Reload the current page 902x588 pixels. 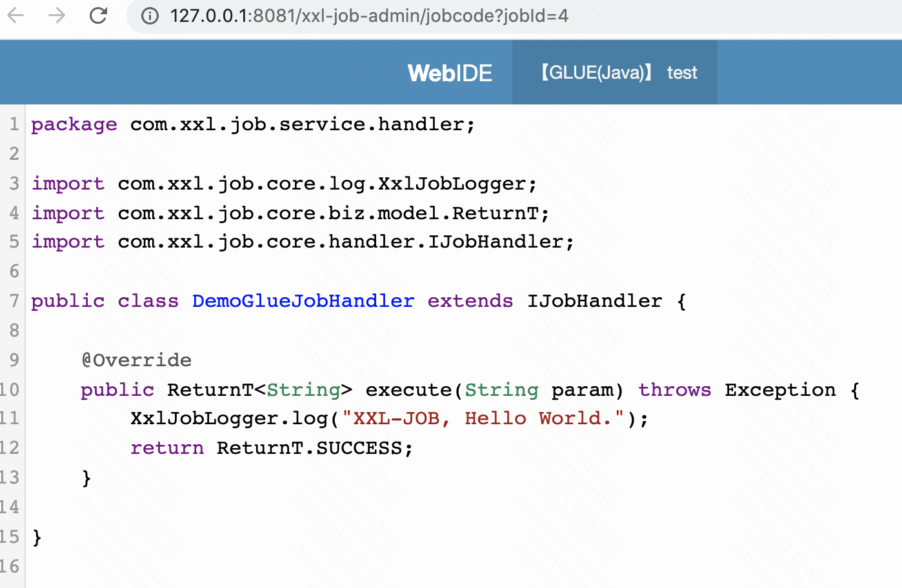[98, 15]
